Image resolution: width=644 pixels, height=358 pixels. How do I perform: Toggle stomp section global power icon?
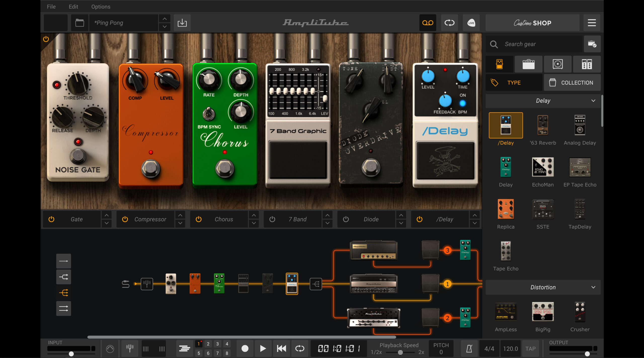pyautogui.click(x=46, y=39)
